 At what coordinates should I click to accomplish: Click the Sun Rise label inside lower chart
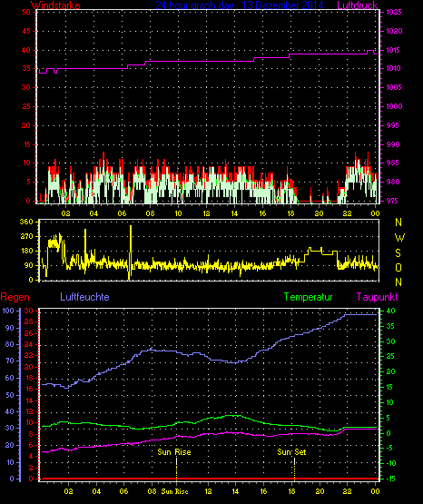click(174, 452)
